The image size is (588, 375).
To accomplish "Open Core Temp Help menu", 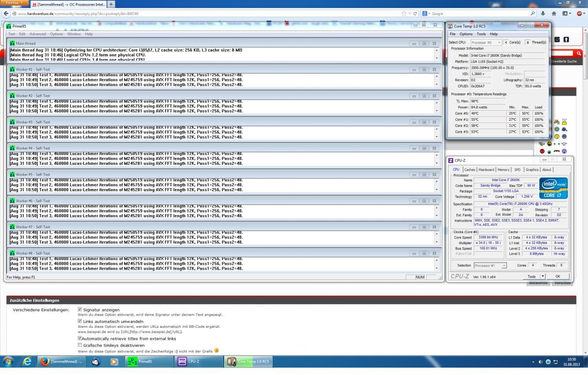I will (x=494, y=34).
